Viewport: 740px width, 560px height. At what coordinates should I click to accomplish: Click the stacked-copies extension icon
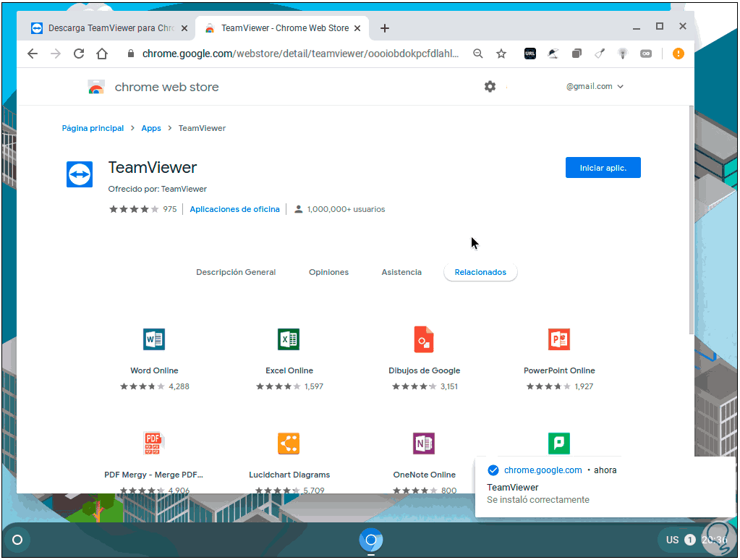(x=577, y=54)
